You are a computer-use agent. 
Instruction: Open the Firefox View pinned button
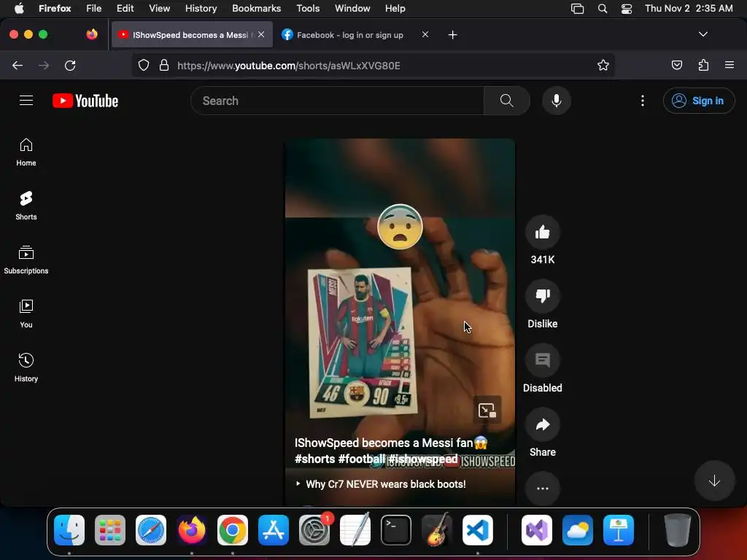click(92, 34)
